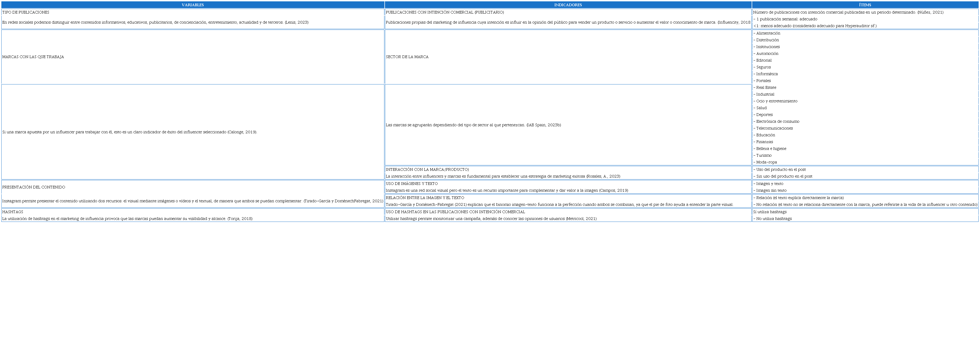Click the SECTOR DE LA MARCA cell
The width and height of the screenshot is (980, 337).
[x=407, y=57]
